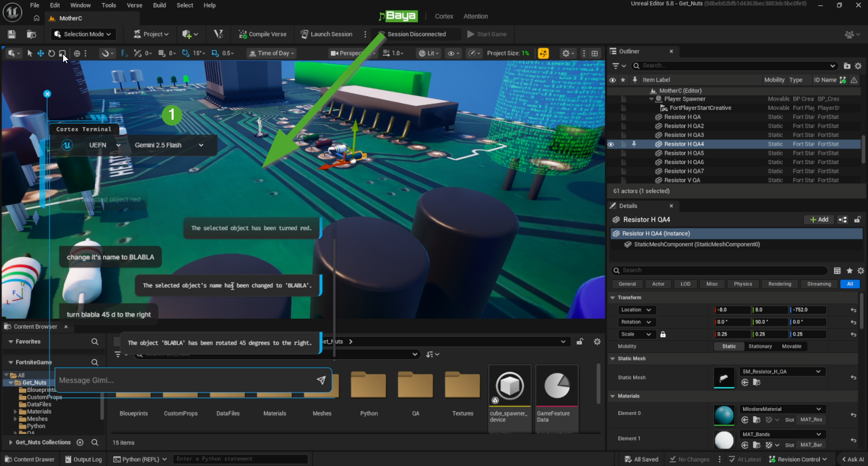The image size is (868, 466).
Task: Click Launch Session in the toolbar
Action: tap(326, 34)
